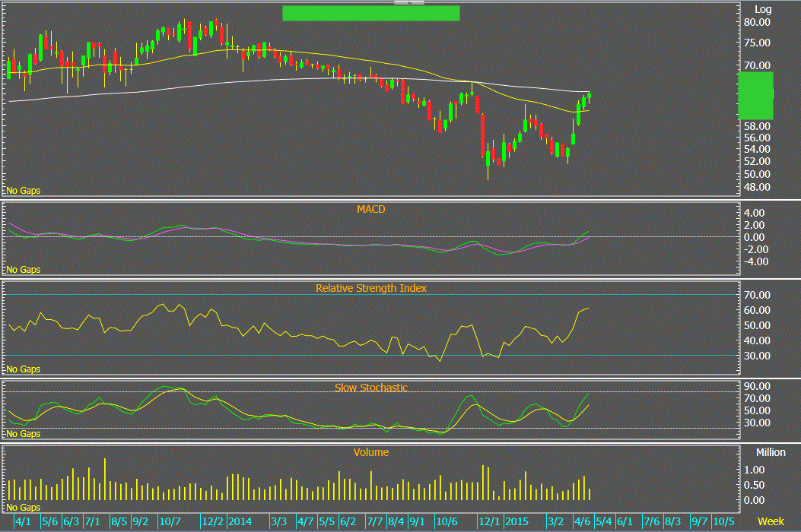801x532 pixels.
Task: Click the 52.00 price axis label
Action: pyautogui.click(x=757, y=161)
